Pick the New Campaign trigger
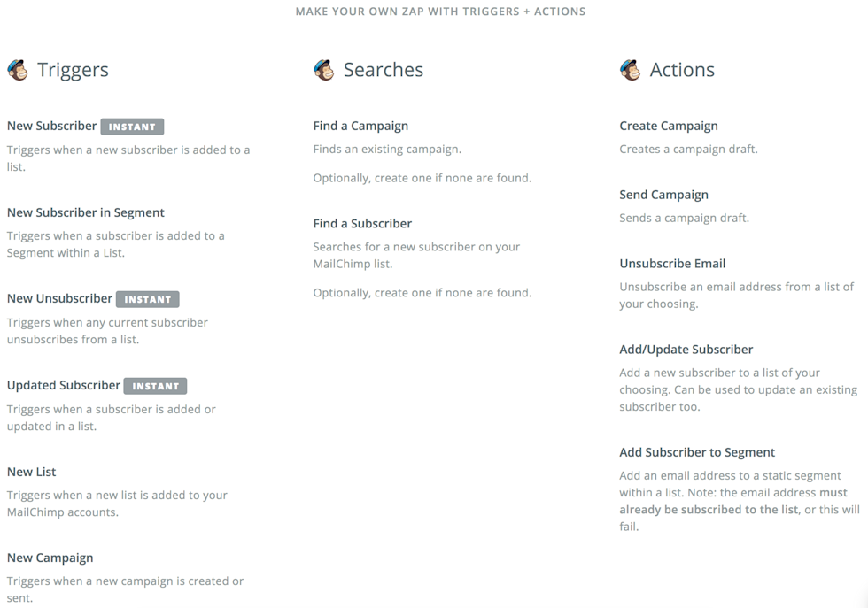868x608 pixels. (x=50, y=558)
